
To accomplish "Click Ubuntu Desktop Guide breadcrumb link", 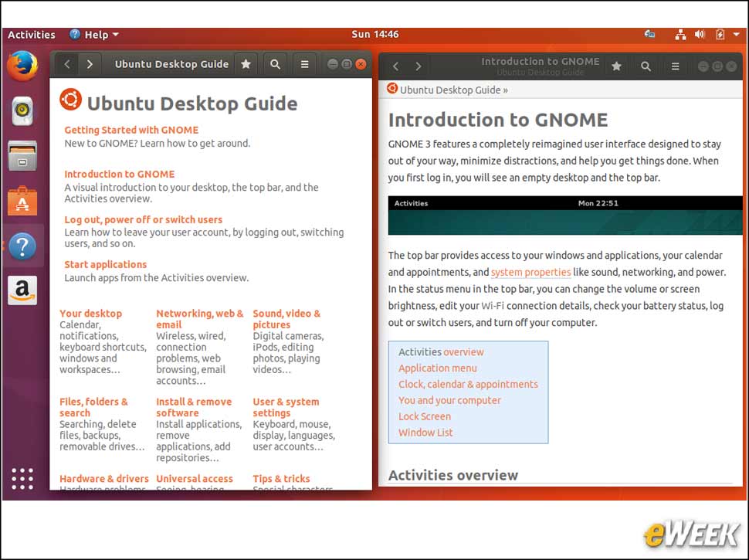I will (x=450, y=90).
